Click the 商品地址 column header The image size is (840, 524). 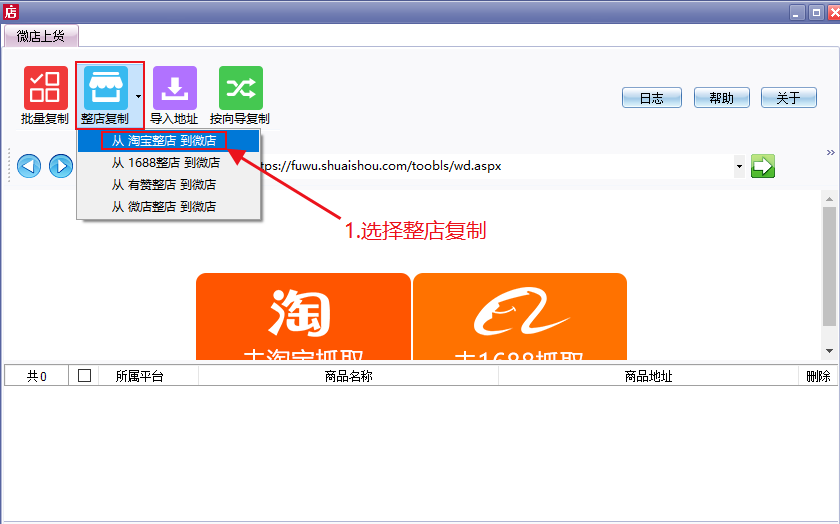(x=648, y=376)
